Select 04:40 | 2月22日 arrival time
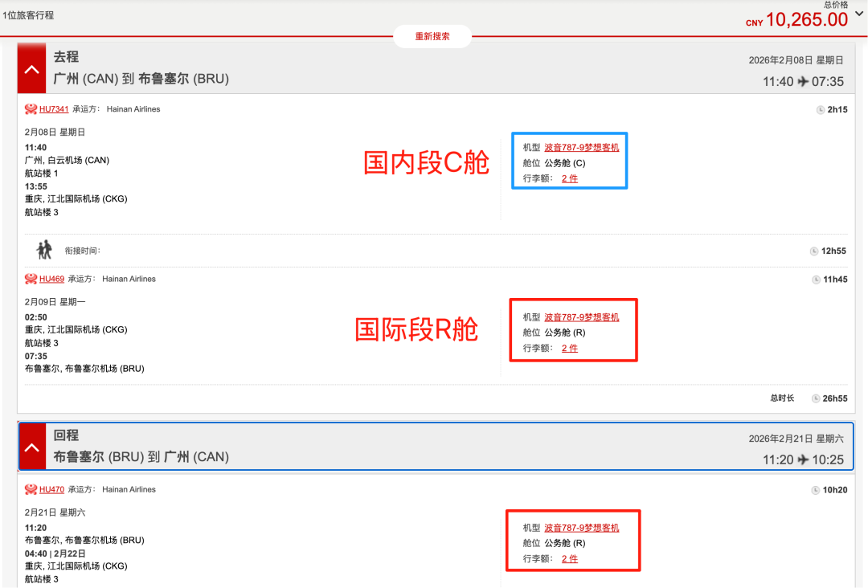 coord(55,553)
